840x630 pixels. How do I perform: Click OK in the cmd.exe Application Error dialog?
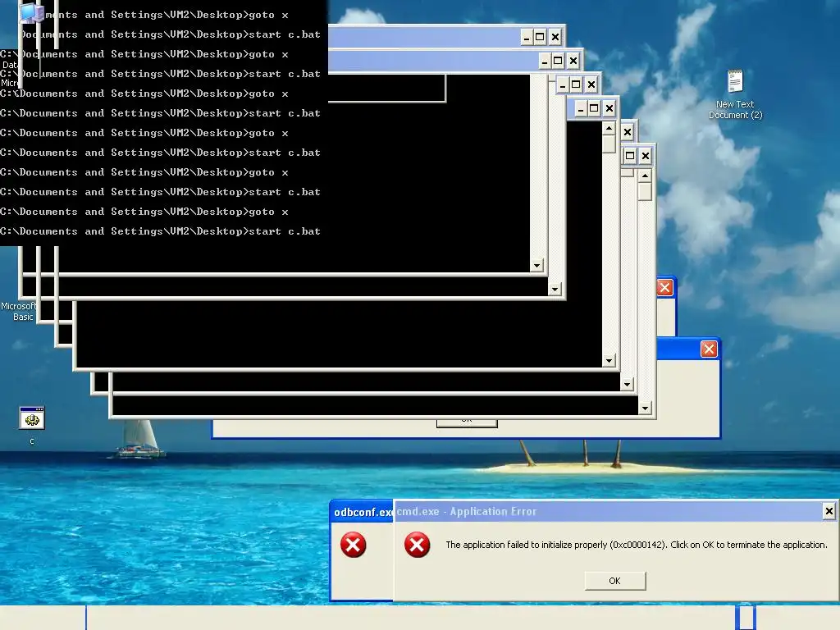[615, 581]
